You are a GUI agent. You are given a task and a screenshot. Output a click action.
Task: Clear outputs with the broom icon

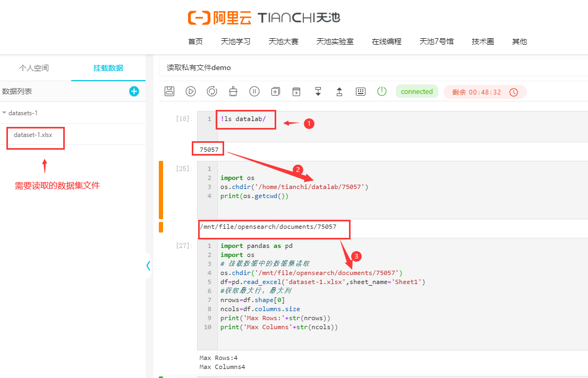[x=233, y=91]
